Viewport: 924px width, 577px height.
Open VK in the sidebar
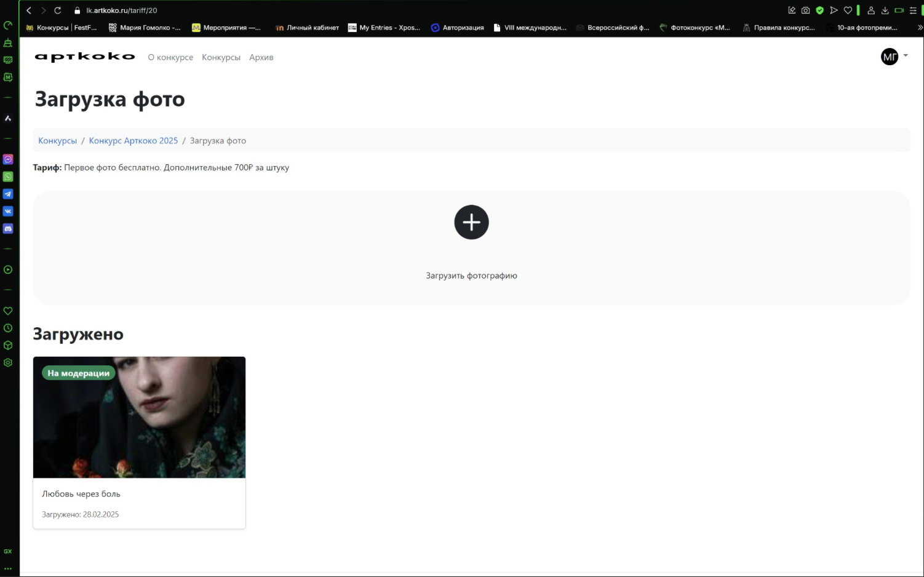pos(8,211)
